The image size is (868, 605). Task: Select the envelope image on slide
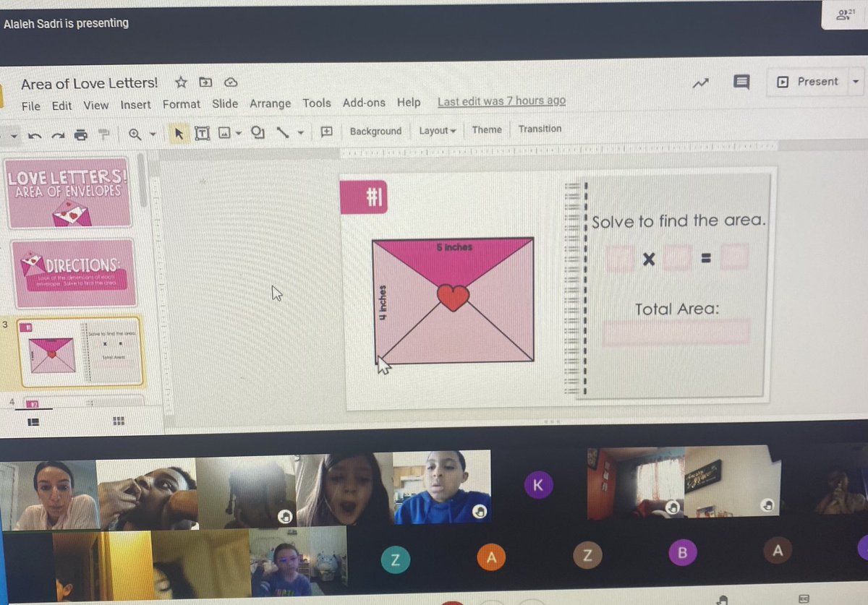tap(453, 300)
